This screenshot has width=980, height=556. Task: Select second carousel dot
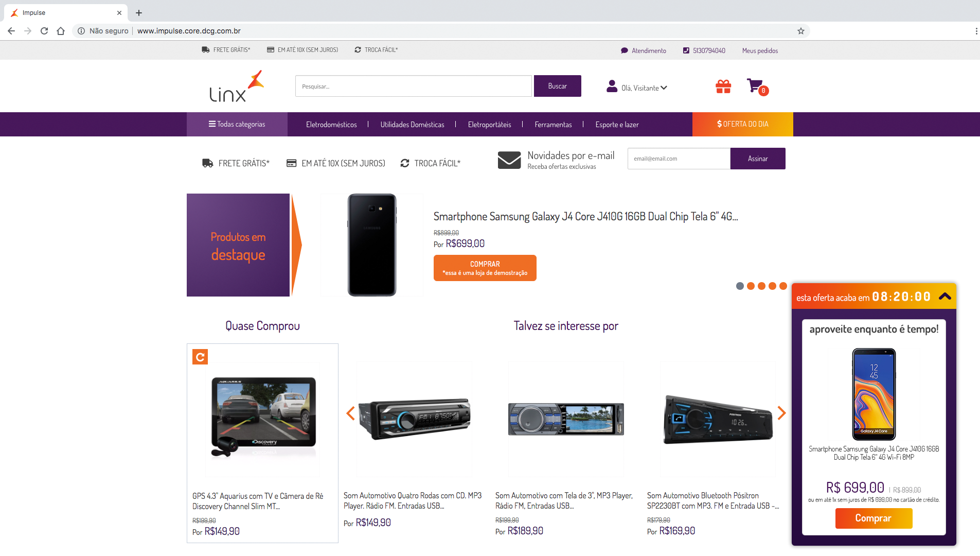click(x=751, y=286)
